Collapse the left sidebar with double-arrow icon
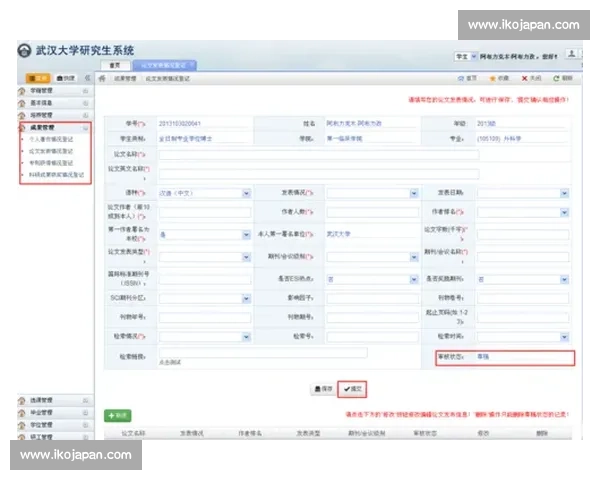The height and width of the screenshot is (480, 600). [x=87, y=77]
